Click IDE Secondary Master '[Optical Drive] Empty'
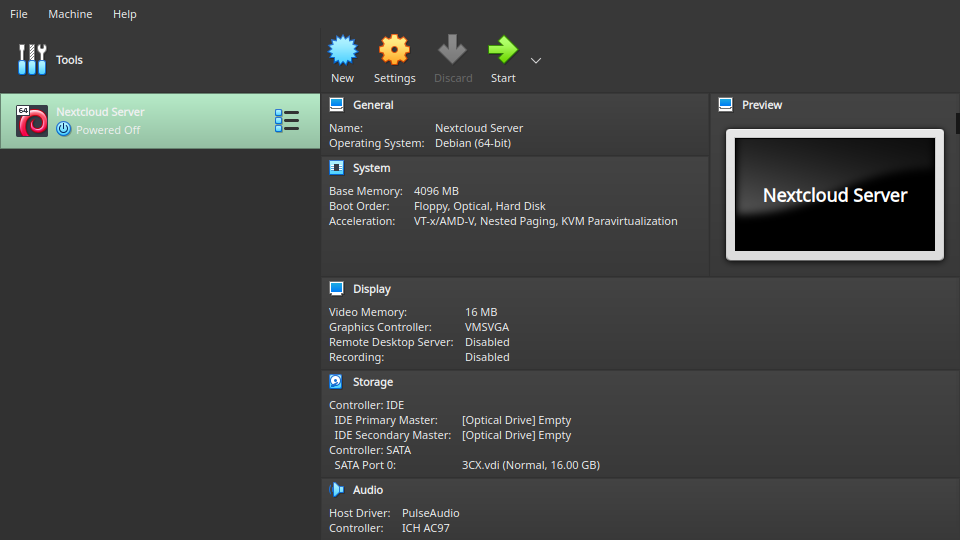This screenshot has height=540, width=960. coord(517,435)
